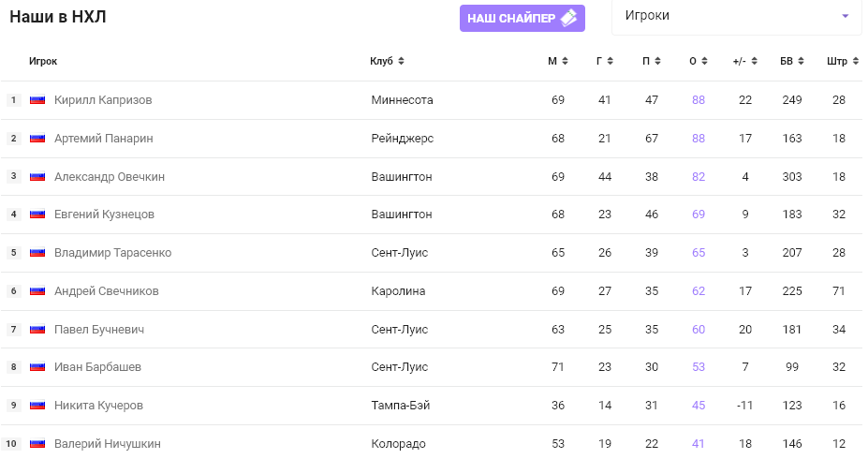Select Владимир Тарасенко player name
The height and width of the screenshot is (459, 868).
click(x=112, y=253)
